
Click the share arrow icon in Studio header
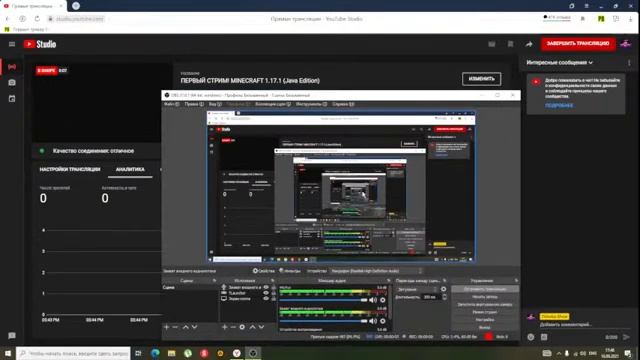pyautogui.click(x=529, y=44)
